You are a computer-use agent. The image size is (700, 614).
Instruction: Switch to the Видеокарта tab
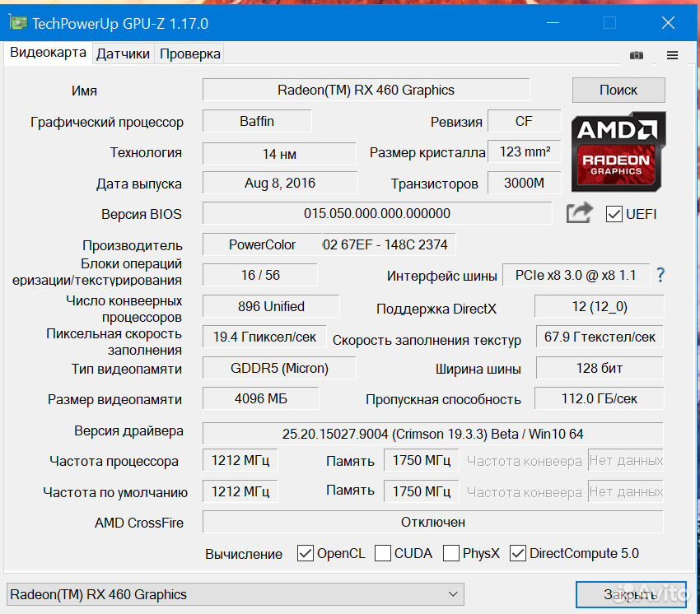click(48, 53)
